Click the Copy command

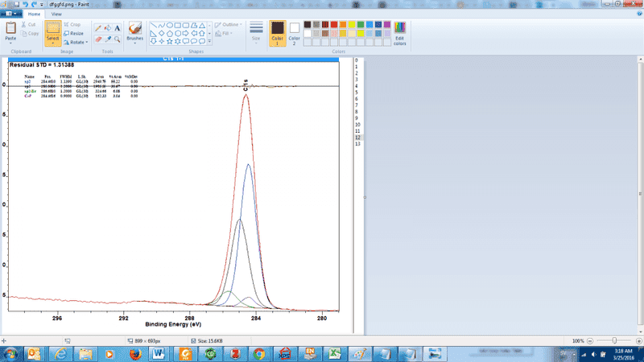point(30,34)
